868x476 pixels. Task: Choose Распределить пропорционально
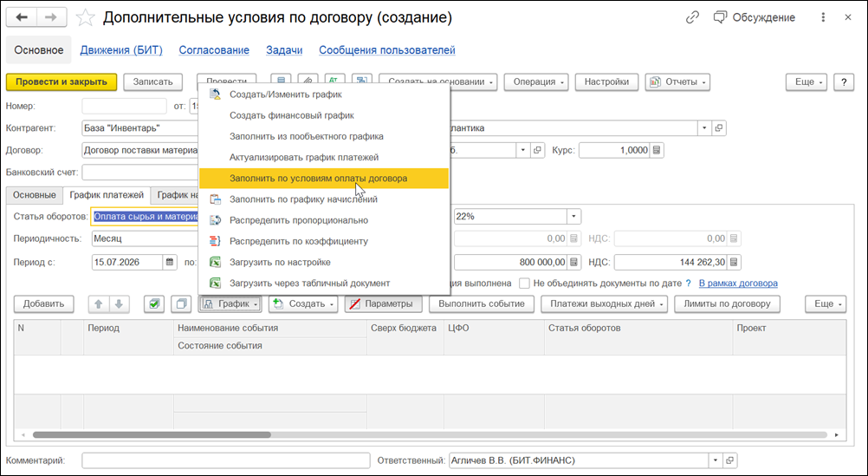coord(324,220)
